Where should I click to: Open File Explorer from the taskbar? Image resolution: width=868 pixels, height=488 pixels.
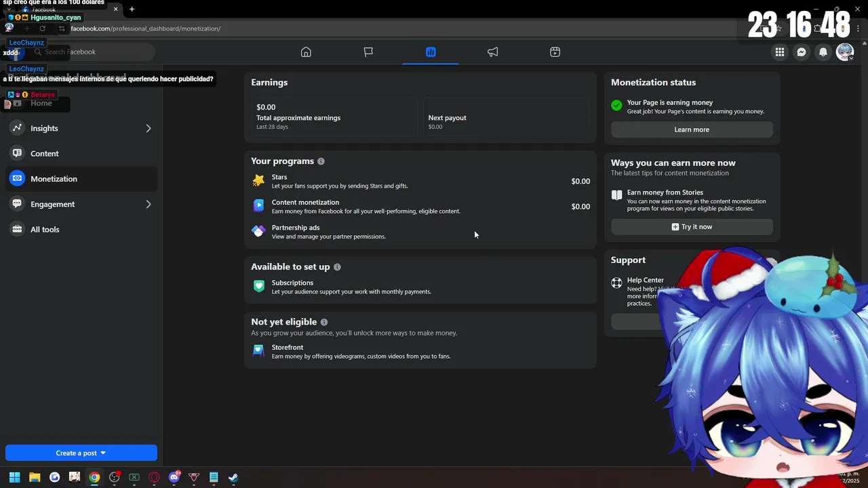pyautogui.click(x=35, y=477)
